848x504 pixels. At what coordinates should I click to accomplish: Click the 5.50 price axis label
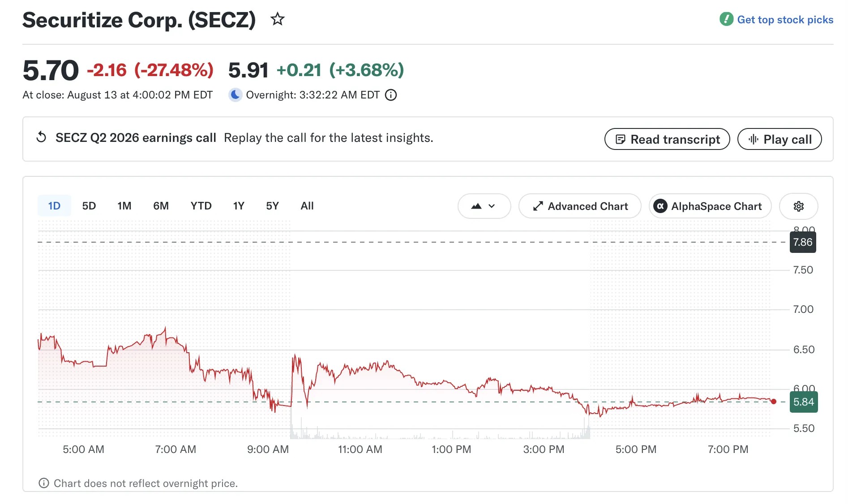[804, 428]
